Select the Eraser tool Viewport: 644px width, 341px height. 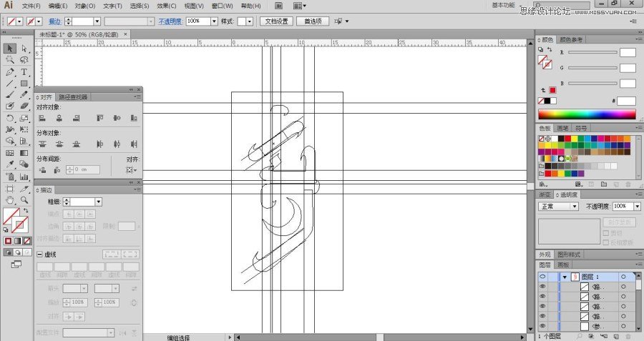[24, 107]
